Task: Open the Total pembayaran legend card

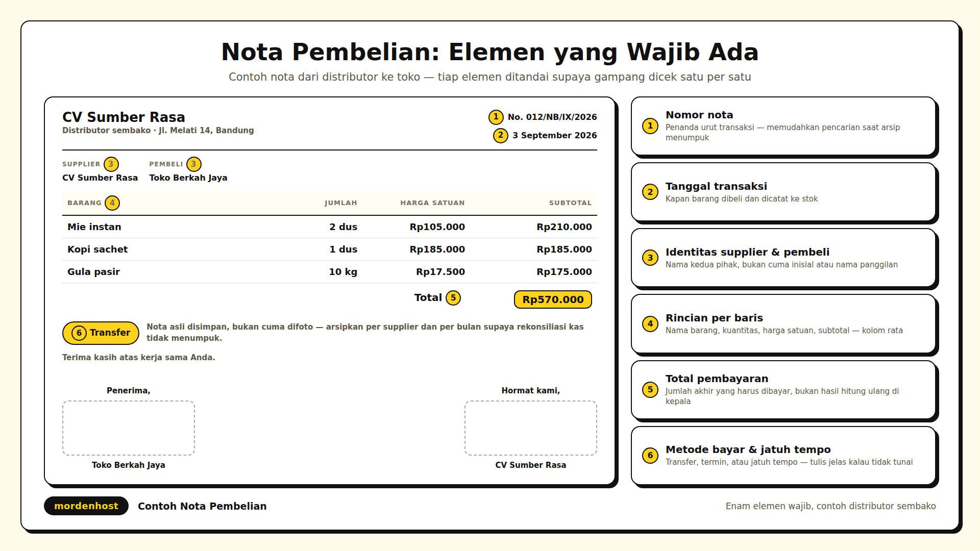Action: (783, 390)
